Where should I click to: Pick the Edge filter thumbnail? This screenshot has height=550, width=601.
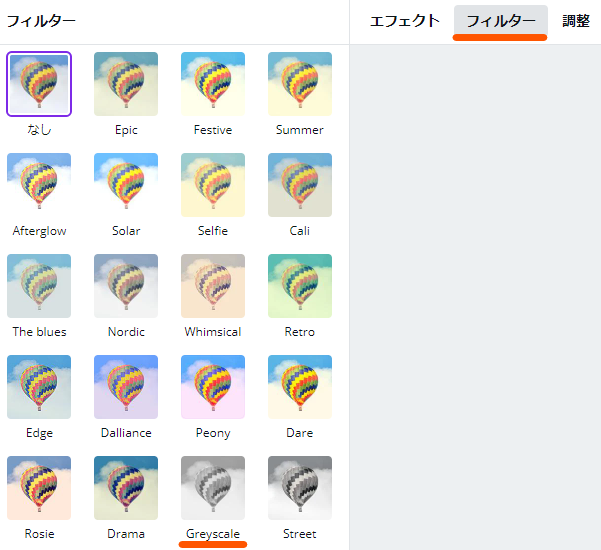coord(39,387)
